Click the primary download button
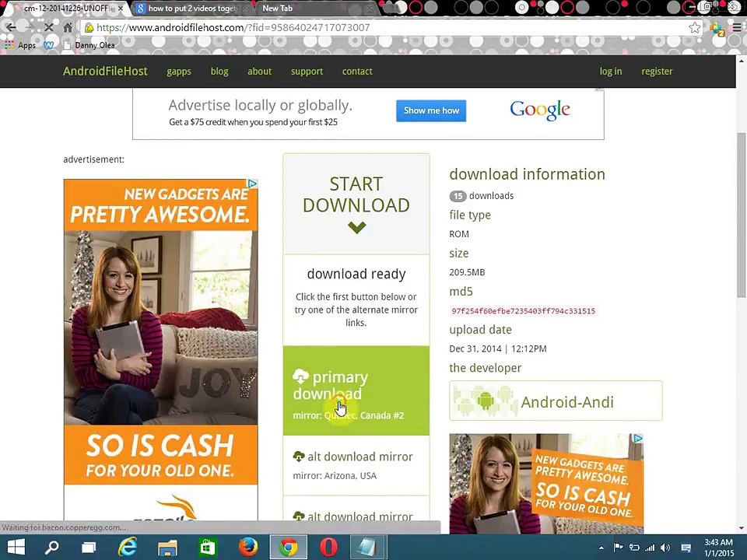This screenshot has width=747, height=560. pyautogui.click(x=356, y=390)
